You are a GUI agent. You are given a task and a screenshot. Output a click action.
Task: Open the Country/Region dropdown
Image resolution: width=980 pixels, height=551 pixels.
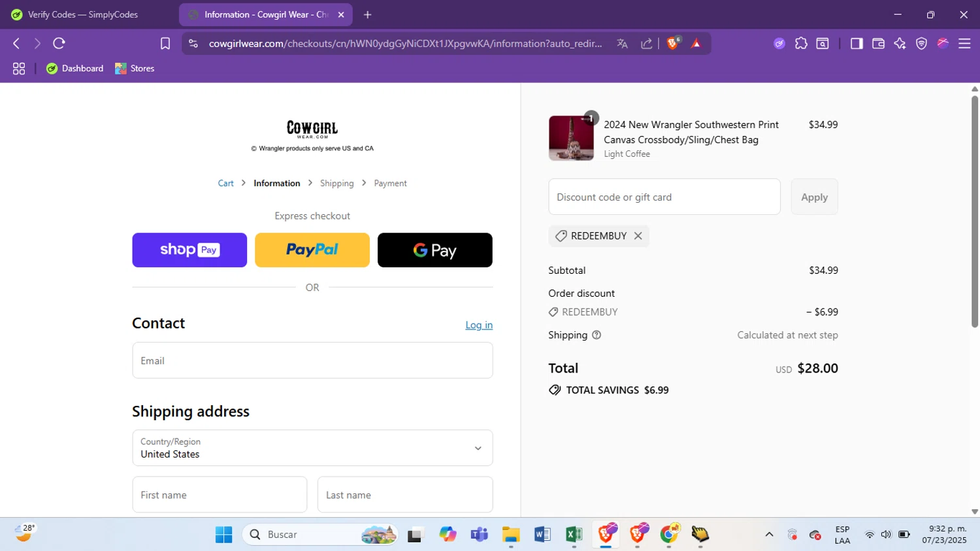(312, 448)
